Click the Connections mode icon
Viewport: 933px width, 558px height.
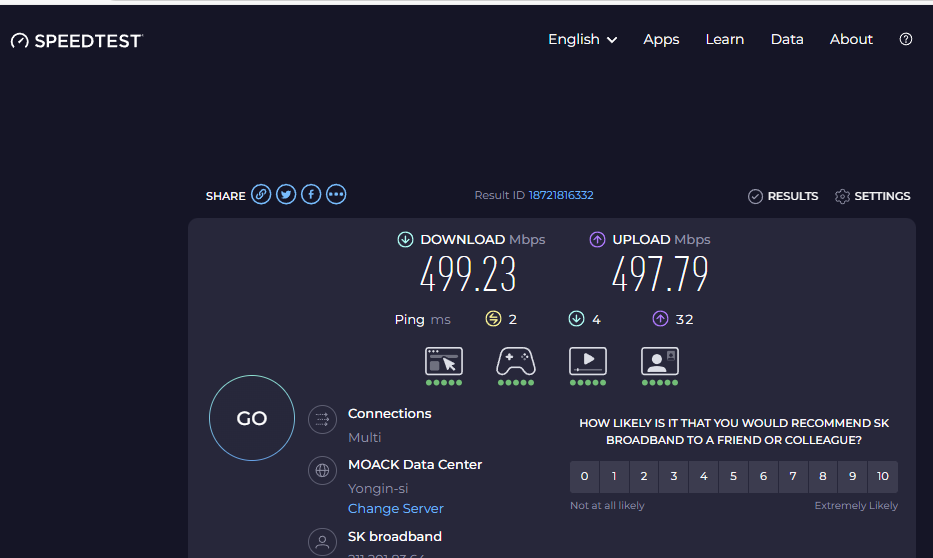click(323, 419)
